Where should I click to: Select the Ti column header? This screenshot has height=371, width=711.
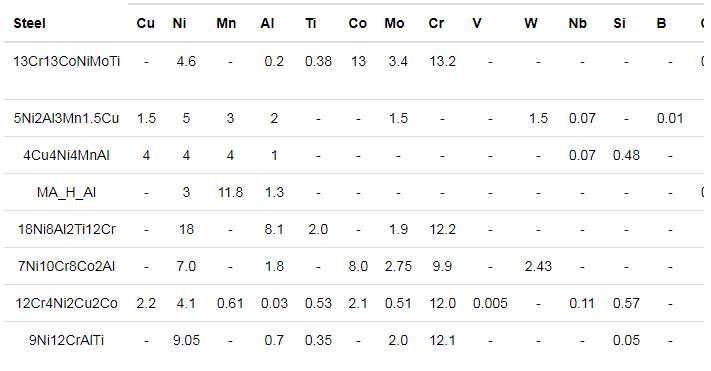coord(311,23)
